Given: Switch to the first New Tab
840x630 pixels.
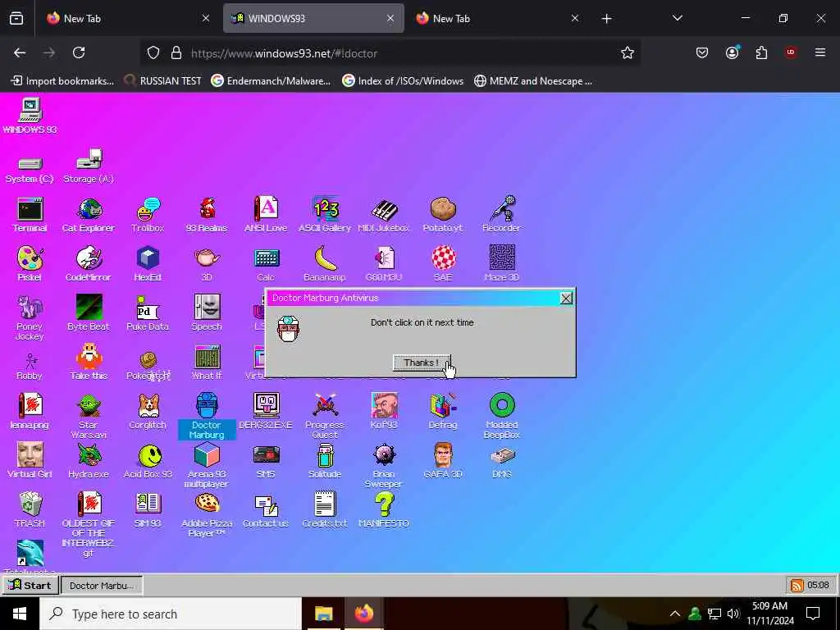Looking at the screenshot, I should pyautogui.click(x=129, y=18).
